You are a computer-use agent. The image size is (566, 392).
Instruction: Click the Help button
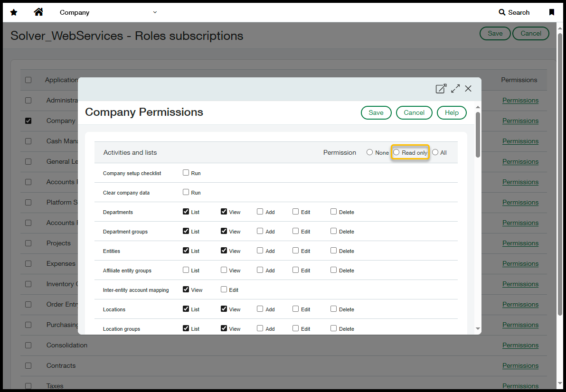452,112
